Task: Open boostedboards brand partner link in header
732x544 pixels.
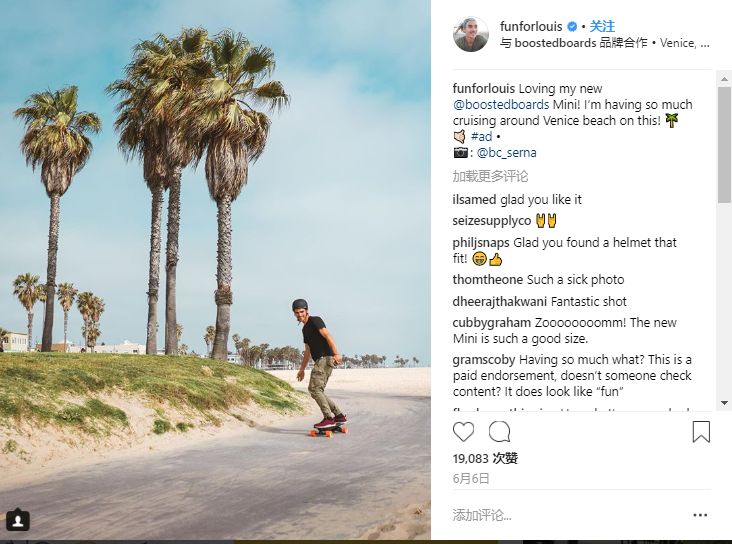Action: [555, 44]
